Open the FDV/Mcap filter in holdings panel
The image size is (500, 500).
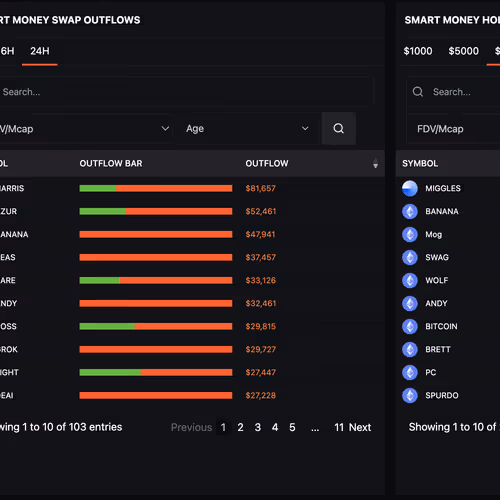[453, 129]
